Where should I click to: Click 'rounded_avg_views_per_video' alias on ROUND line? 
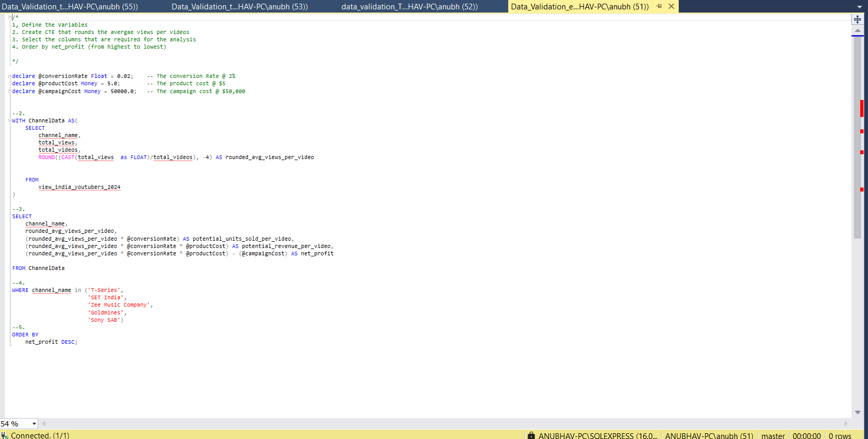click(270, 157)
